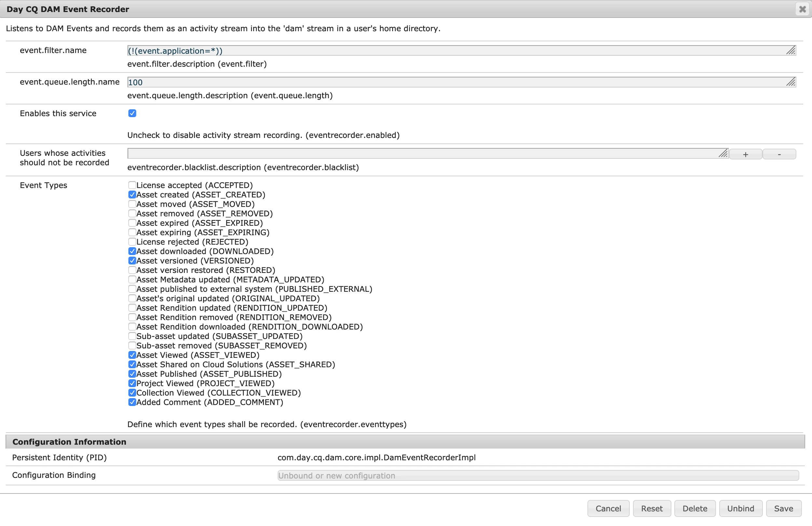Close the DAM Event Recorder dialog

tap(803, 9)
